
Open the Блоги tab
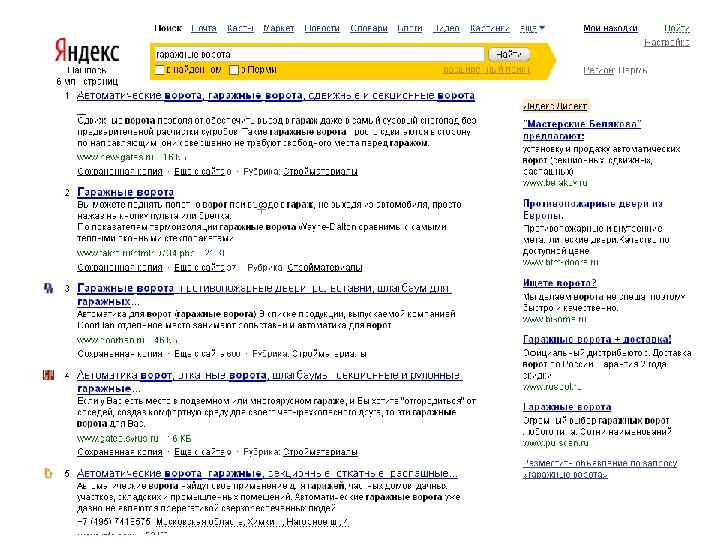[x=410, y=28]
